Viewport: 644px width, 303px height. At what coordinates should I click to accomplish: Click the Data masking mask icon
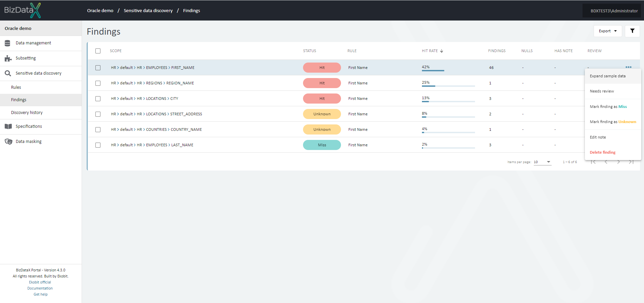tap(8, 142)
